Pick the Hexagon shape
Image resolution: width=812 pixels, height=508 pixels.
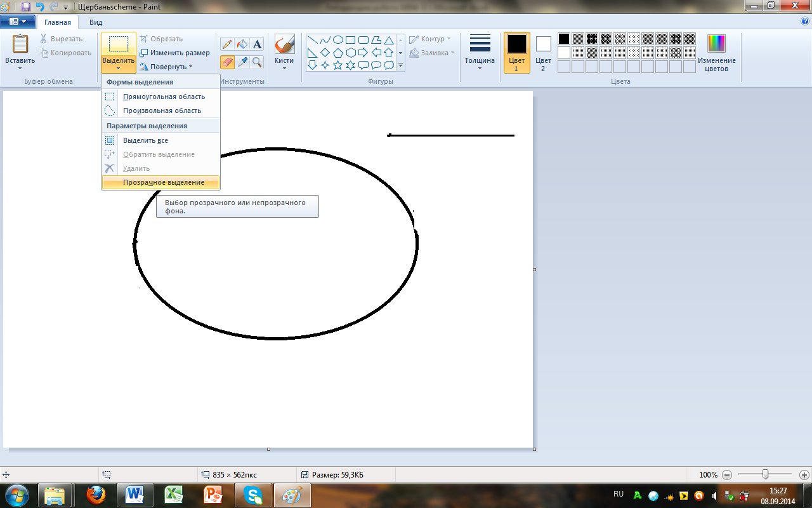351,53
